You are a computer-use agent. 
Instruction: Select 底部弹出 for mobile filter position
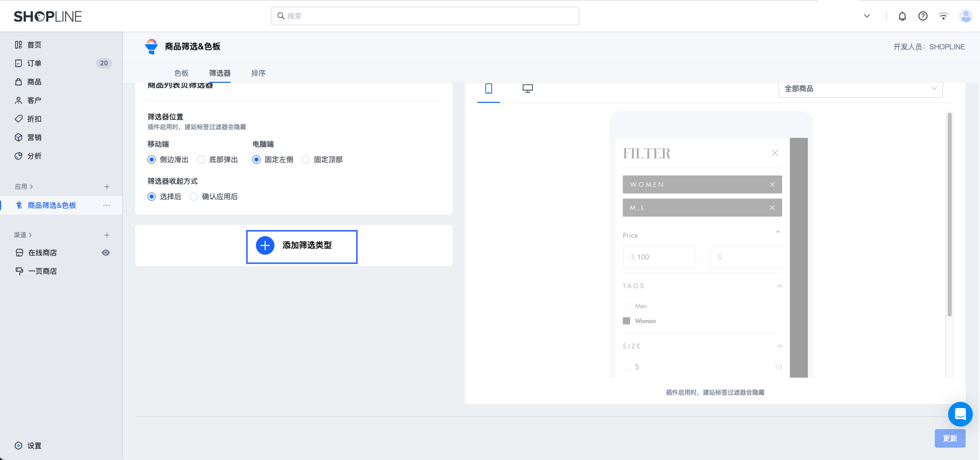[x=201, y=160]
